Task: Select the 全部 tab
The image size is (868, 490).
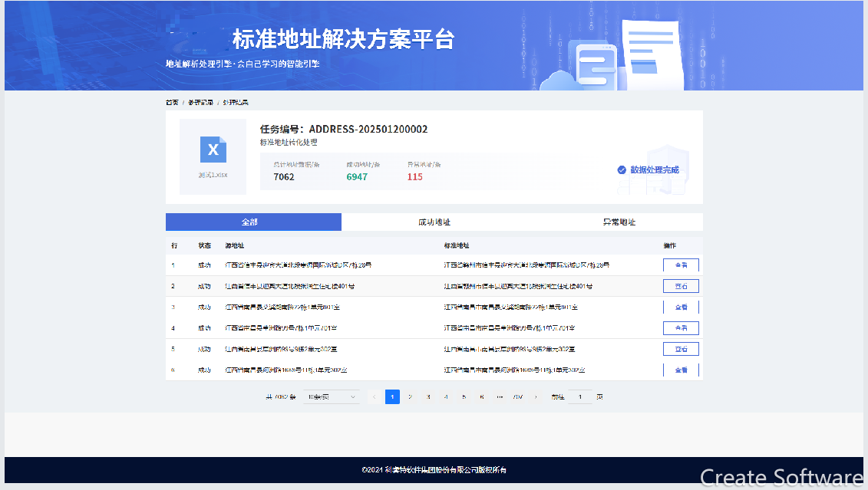Action: 253,222
